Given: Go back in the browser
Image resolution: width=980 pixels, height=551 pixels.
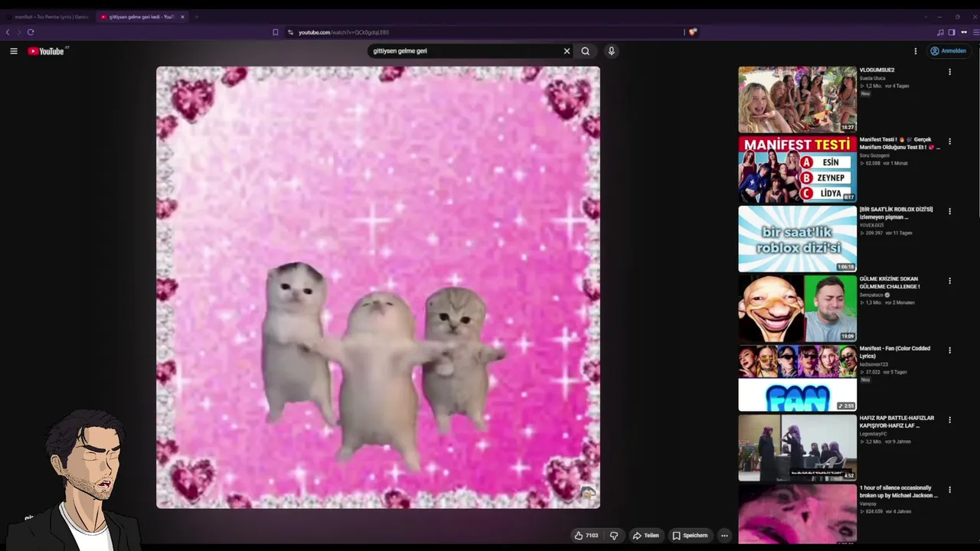Looking at the screenshot, I should 8,32.
